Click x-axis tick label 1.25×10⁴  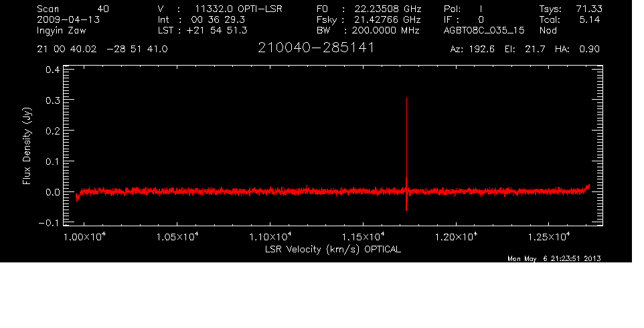coord(549,237)
